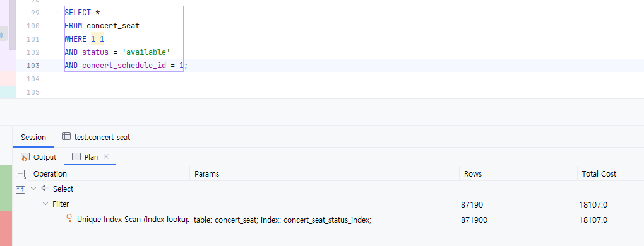Switch to the Session tab

[33, 138]
